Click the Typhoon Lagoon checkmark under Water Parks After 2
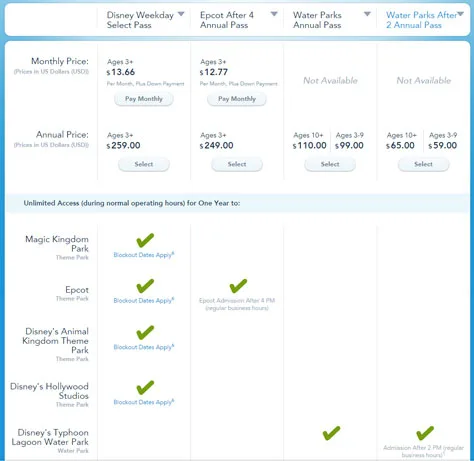This screenshot has height=461, width=474. (425, 433)
